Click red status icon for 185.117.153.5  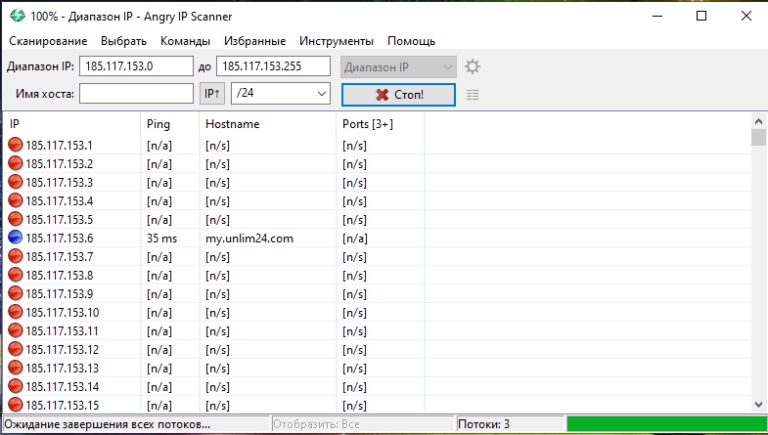coord(16,219)
